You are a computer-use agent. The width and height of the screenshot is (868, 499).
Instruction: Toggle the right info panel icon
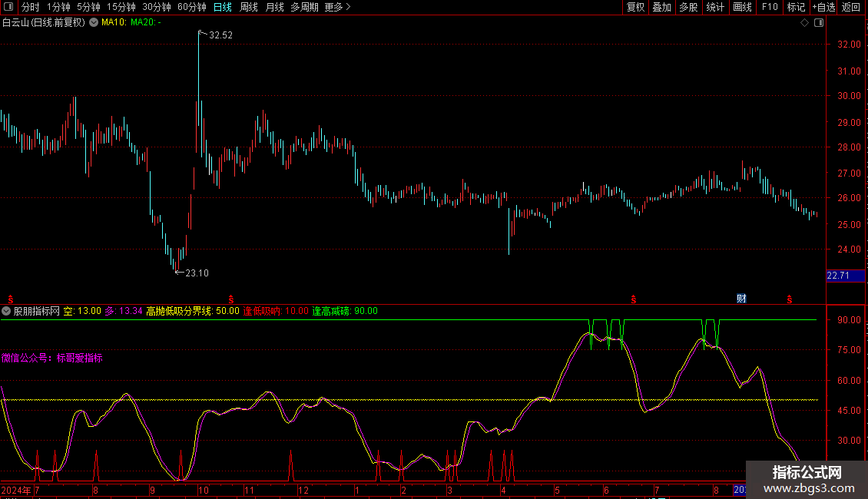pos(819,23)
